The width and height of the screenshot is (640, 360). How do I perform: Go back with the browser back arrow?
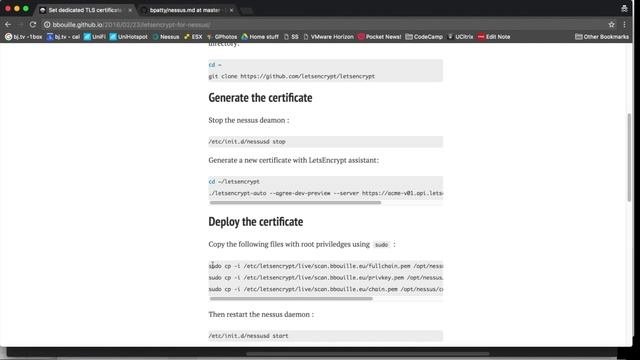pos(8,24)
